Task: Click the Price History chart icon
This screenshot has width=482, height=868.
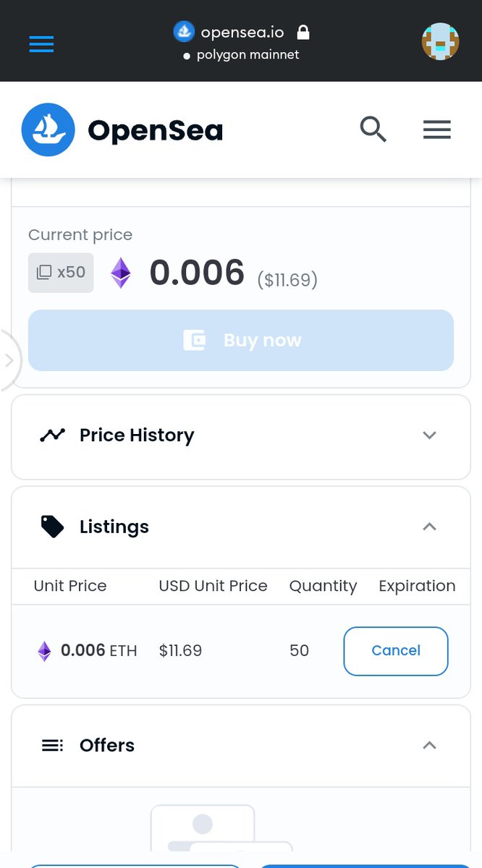Action: 52,435
